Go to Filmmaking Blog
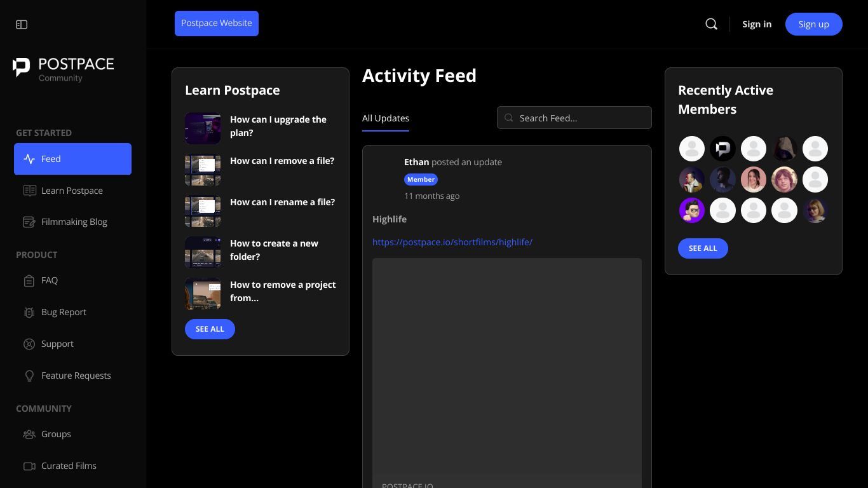868x488 pixels. 72,222
